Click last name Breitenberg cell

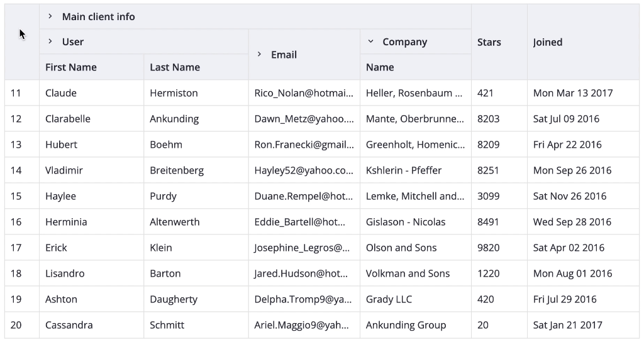196,170
